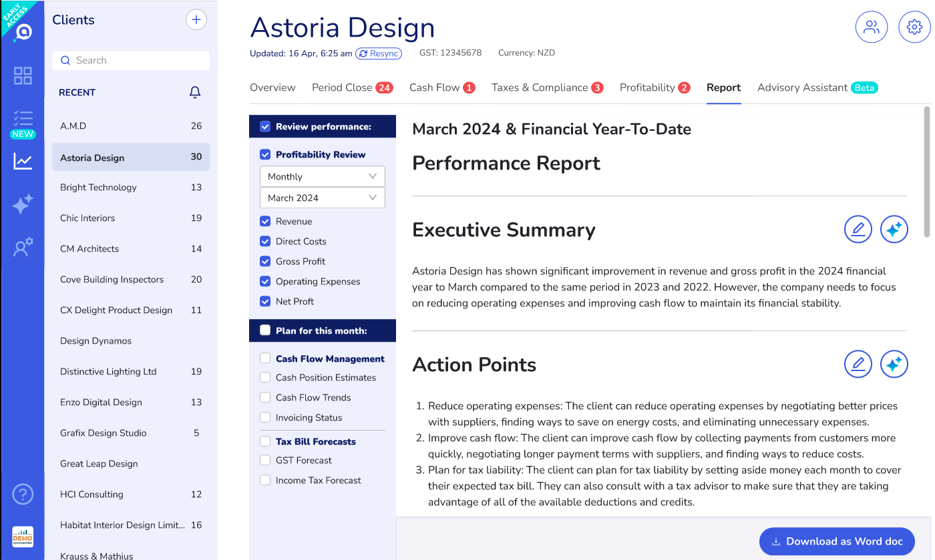This screenshot has height=560, width=935.
Task: Select Bright Technology in client list
Action: [131, 188]
